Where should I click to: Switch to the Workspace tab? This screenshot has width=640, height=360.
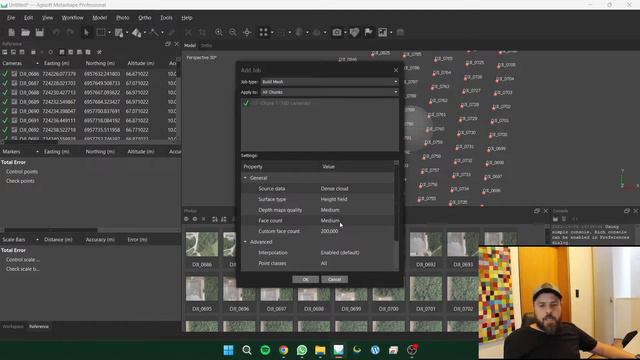tap(13, 327)
